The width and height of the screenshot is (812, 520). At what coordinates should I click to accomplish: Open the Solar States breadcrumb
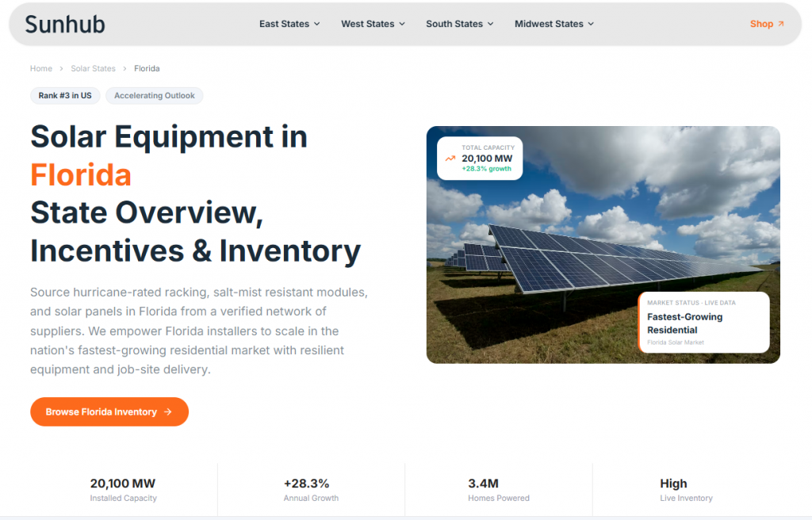point(94,68)
